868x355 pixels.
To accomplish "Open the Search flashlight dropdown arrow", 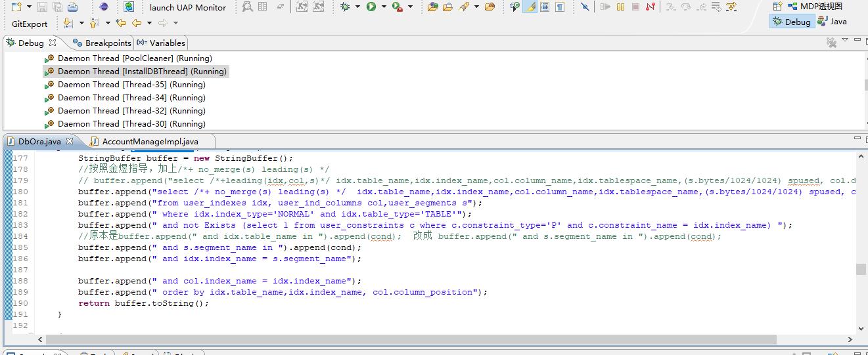I will [x=476, y=7].
